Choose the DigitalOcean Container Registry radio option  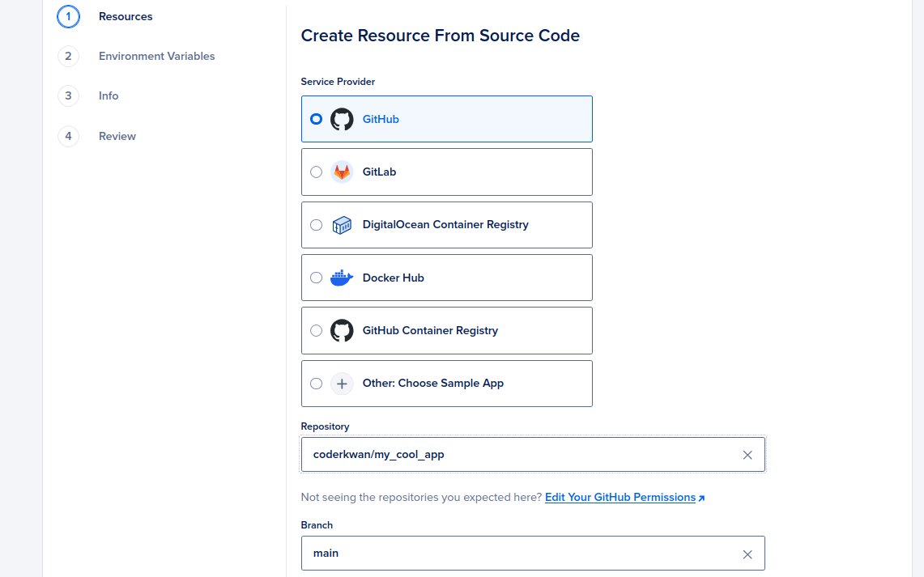tap(317, 225)
